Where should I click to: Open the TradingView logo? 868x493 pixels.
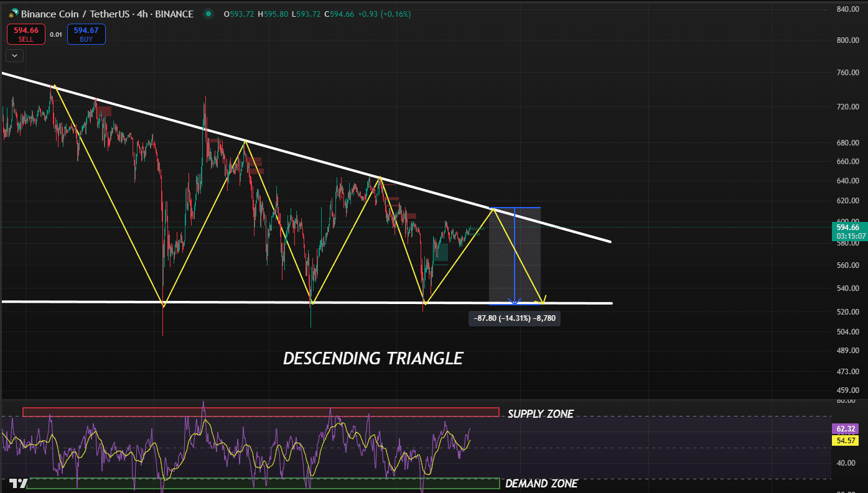(18, 483)
